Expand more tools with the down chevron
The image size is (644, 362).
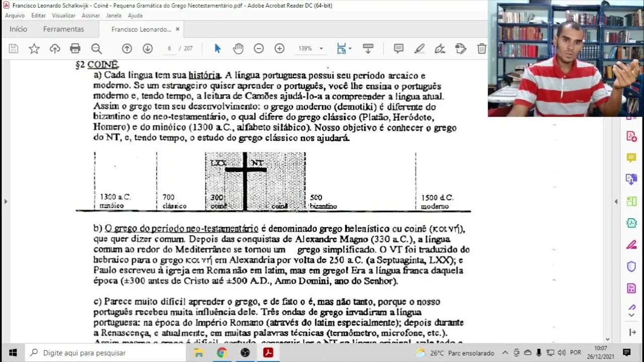point(632,315)
